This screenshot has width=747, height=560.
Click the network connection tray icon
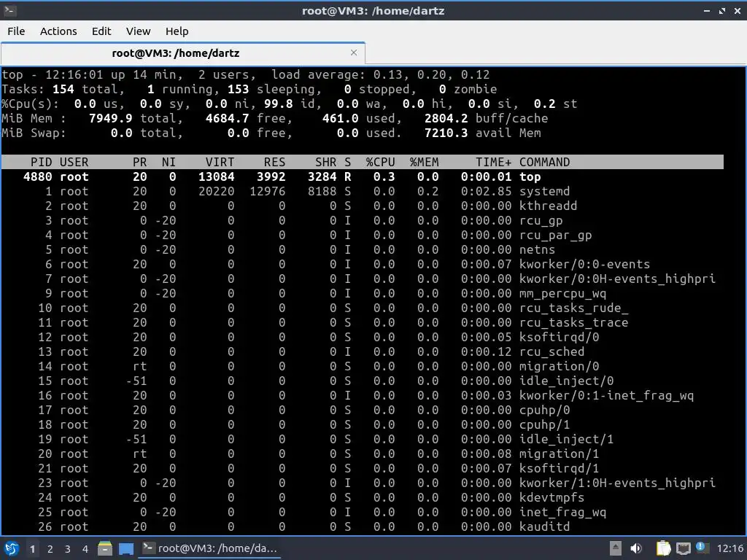[x=683, y=548]
